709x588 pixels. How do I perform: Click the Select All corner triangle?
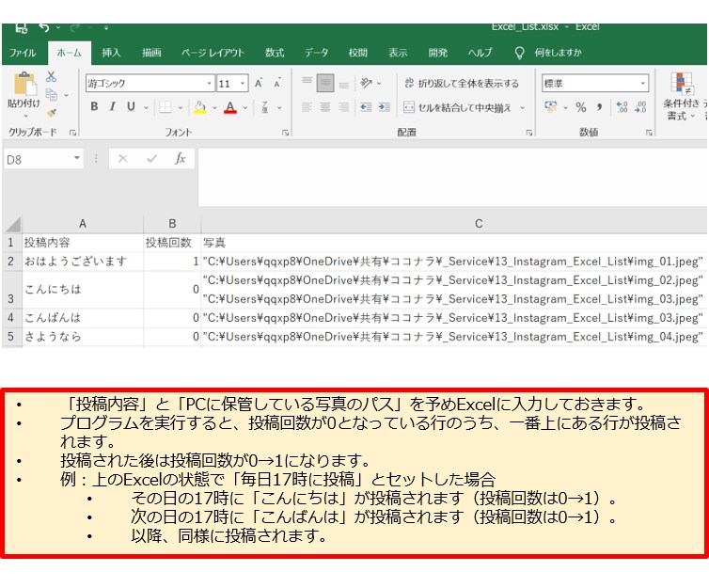12,224
